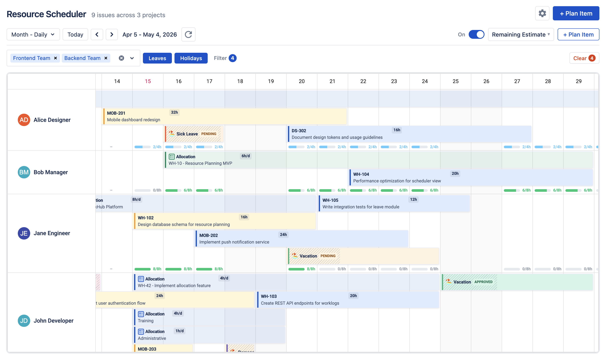Open the Filter panel showing 4 filters
This screenshot has width=604, height=364.
click(224, 58)
